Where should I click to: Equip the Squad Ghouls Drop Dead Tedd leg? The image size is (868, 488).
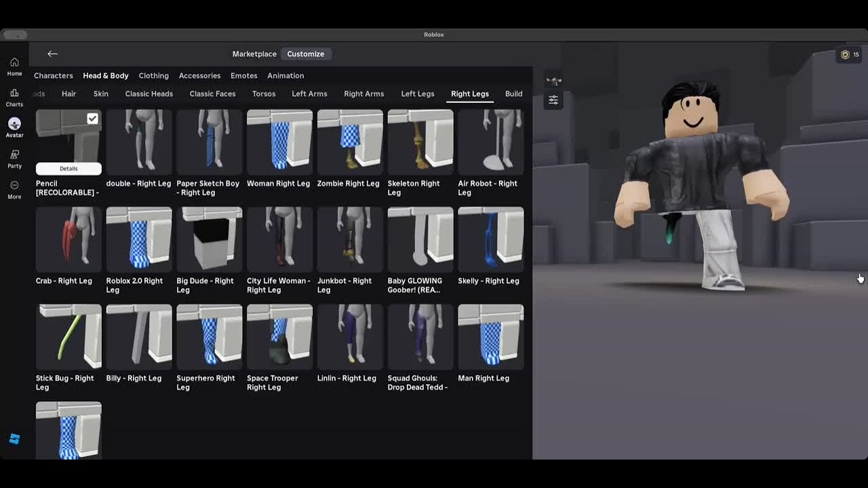pyautogui.click(x=420, y=337)
